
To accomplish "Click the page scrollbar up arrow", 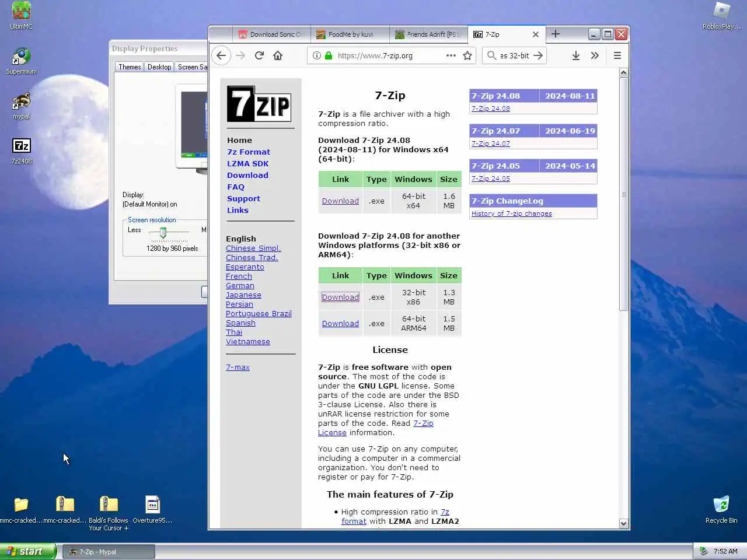I will [x=623, y=73].
